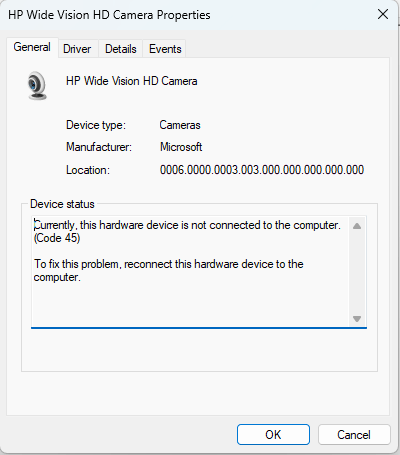This screenshot has width=400, height=455.
Task: Click inside the Device status text box
Action: (191, 271)
